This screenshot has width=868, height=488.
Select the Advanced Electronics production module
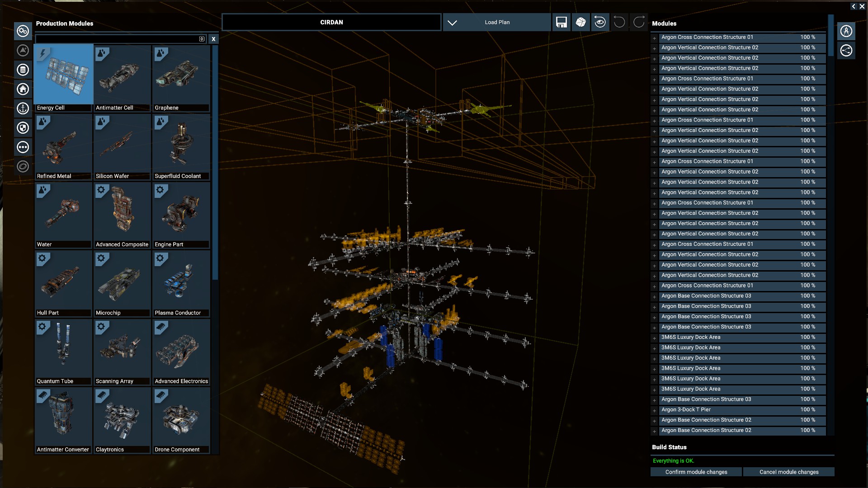(x=181, y=352)
